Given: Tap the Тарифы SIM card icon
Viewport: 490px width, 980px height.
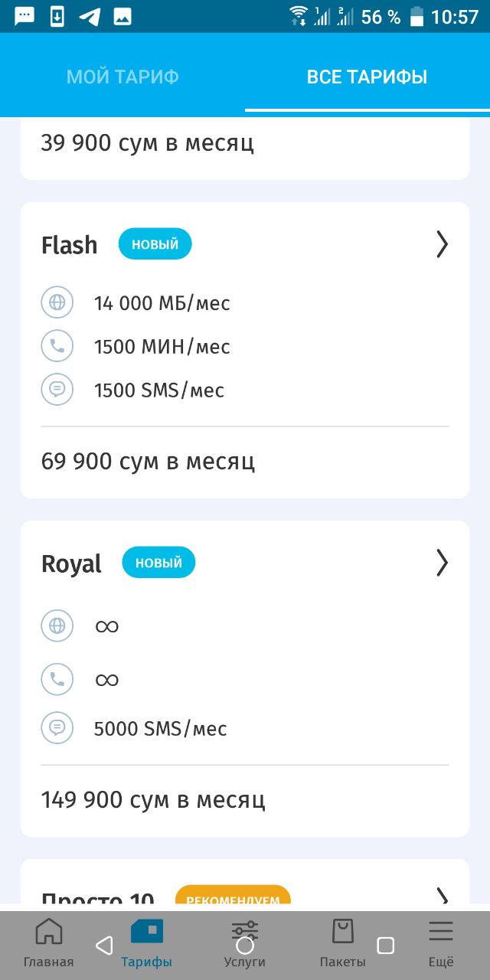Looking at the screenshot, I should click(x=146, y=931).
